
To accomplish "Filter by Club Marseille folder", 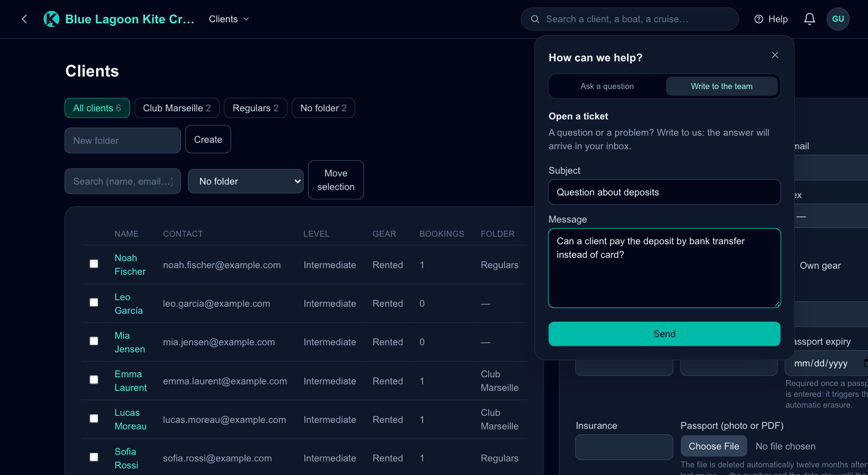I will tap(177, 108).
